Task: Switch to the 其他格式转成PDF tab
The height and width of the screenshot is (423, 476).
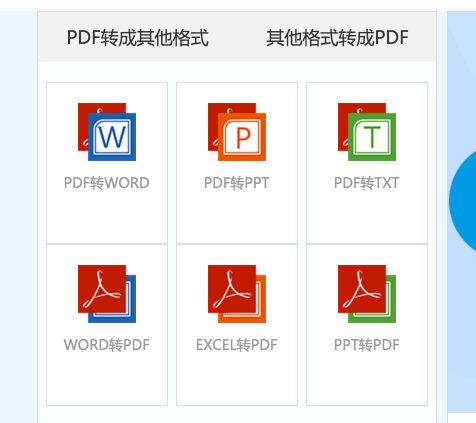Action: (337, 38)
